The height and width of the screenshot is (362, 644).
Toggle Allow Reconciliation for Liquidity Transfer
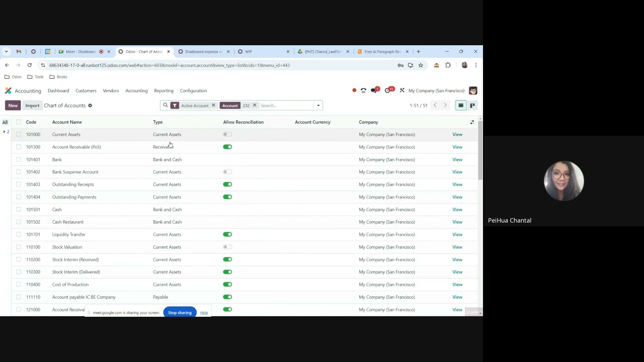[x=227, y=234]
